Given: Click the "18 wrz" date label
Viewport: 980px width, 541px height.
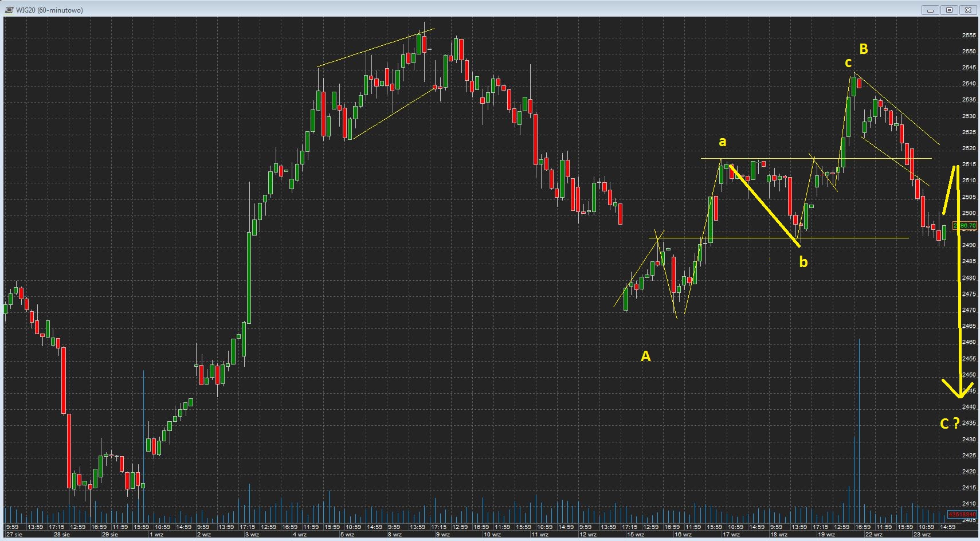Looking at the screenshot, I should [779, 535].
